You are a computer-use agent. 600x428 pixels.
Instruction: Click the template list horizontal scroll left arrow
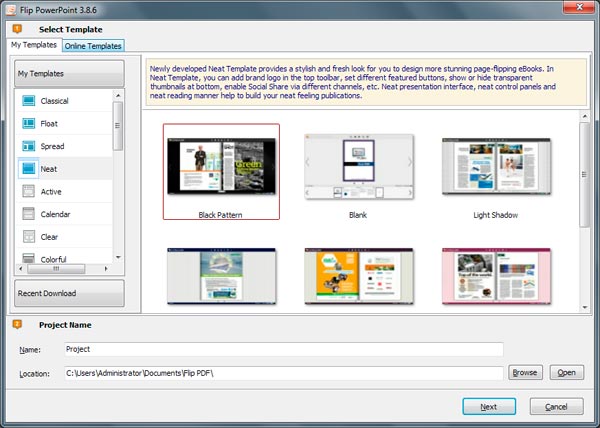click(21, 269)
